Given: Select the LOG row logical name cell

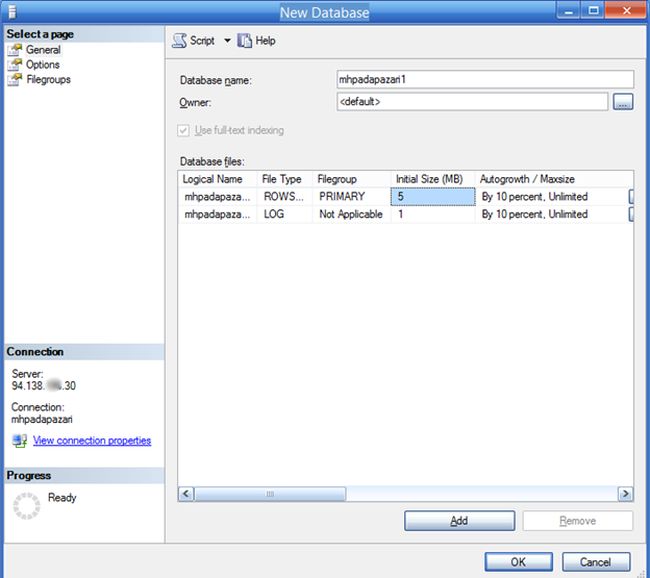Looking at the screenshot, I should pos(218,214).
